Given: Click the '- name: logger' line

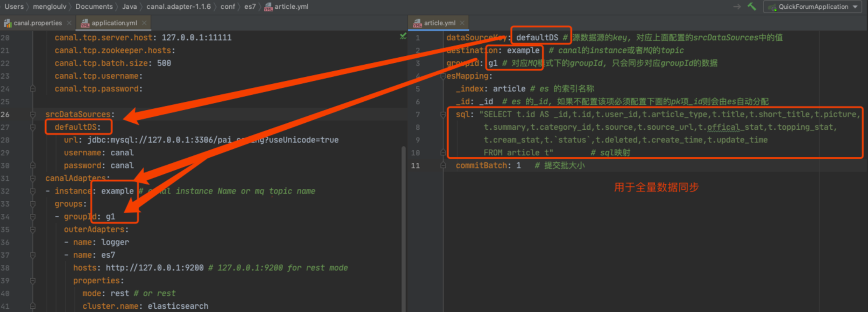Looking at the screenshot, I should (96, 242).
